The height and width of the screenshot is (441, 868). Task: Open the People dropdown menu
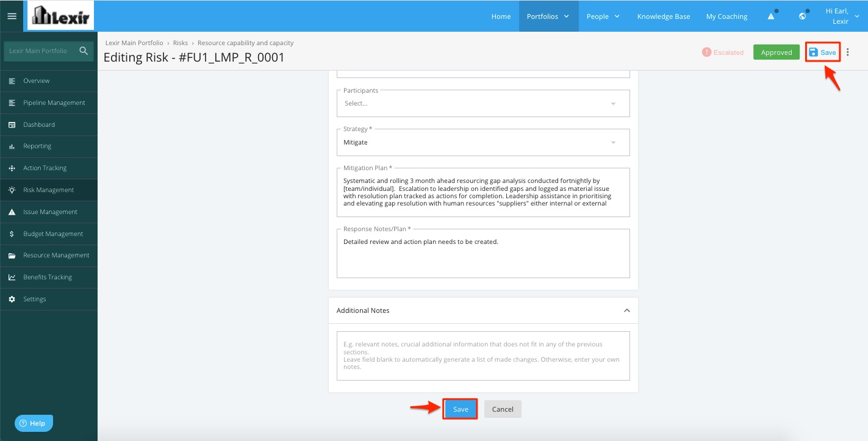pyautogui.click(x=603, y=16)
